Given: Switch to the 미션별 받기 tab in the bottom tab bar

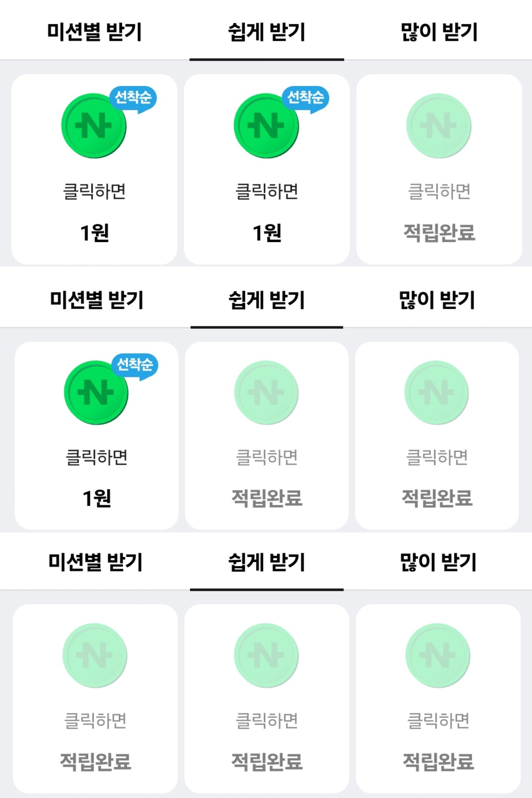Looking at the screenshot, I should pyautogui.click(x=95, y=562).
